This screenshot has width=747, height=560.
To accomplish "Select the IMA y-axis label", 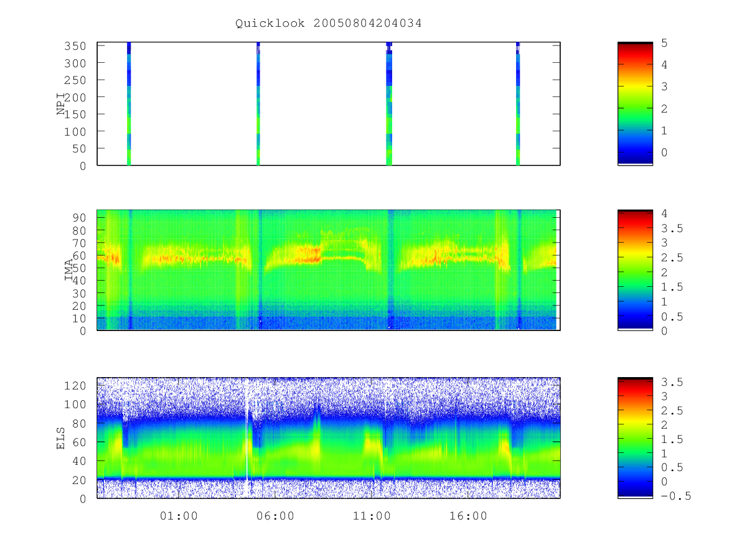I will pyautogui.click(x=69, y=270).
